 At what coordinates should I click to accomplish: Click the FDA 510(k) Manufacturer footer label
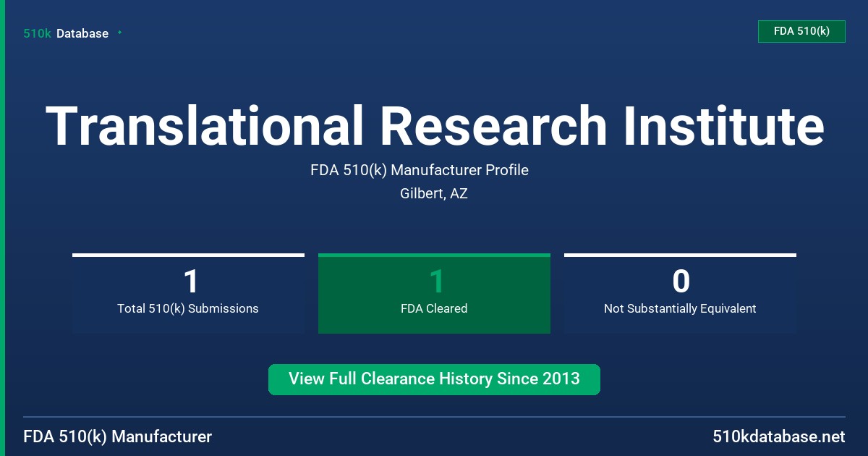(118, 437)
